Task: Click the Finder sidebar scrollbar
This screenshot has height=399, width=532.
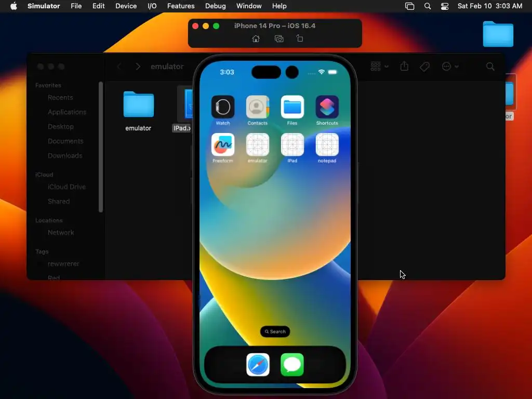Action: (x=101, y=147)
